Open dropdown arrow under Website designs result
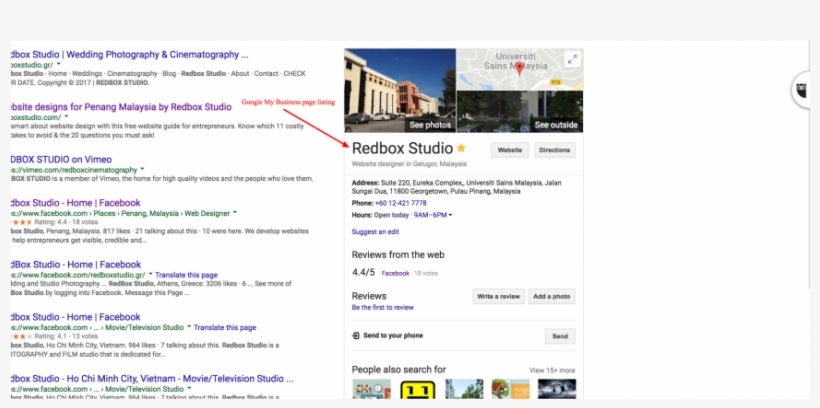The width and height of the screenshot is (820, 408). (x=66, y=116)
